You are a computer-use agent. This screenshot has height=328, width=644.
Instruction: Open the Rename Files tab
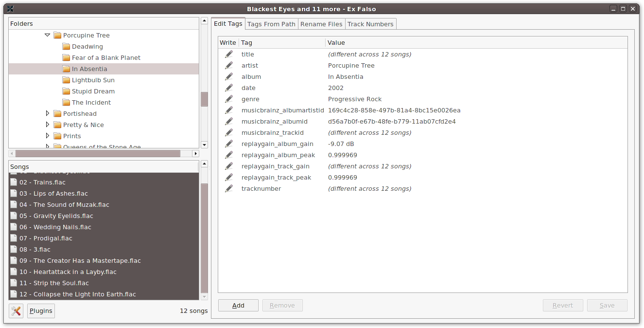point(321,24)
